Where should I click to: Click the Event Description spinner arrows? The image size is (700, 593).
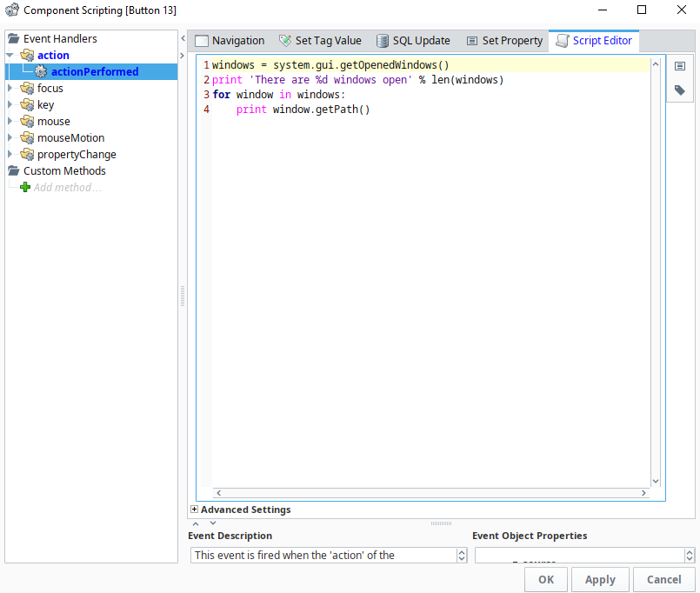(x=462, y=556)
